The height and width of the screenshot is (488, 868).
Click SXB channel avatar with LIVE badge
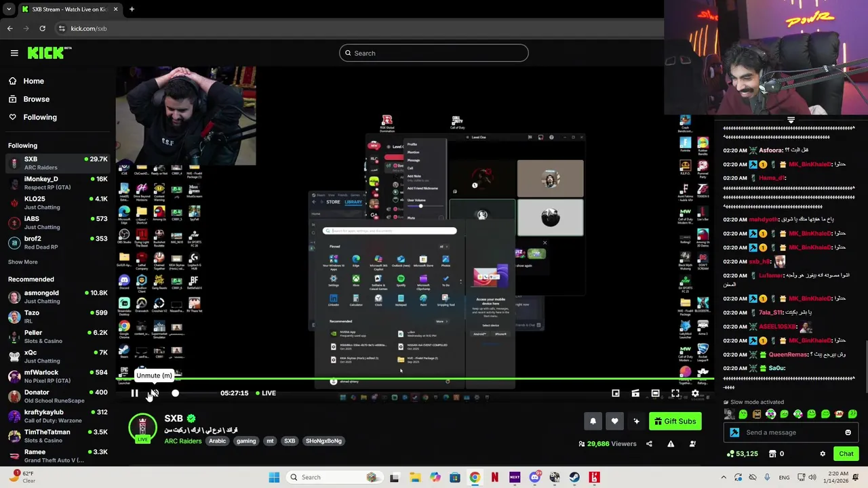[x=142, y=428]
